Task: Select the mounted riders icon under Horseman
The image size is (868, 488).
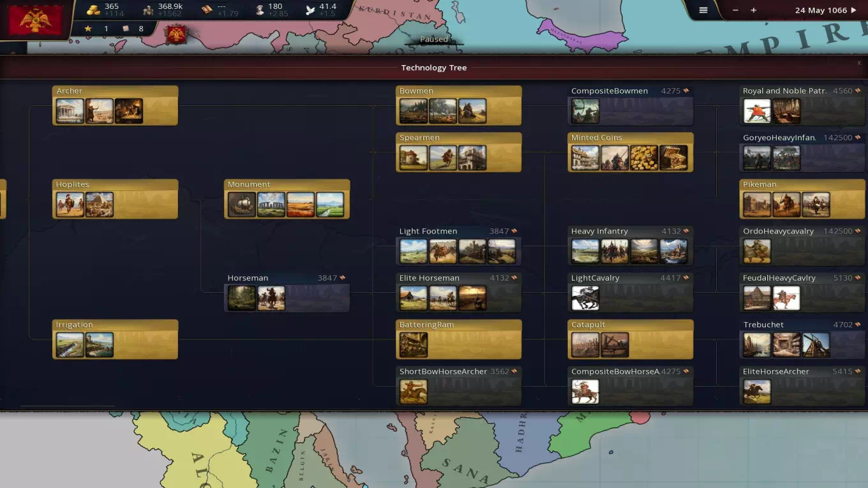Action: tap(271, 298)
